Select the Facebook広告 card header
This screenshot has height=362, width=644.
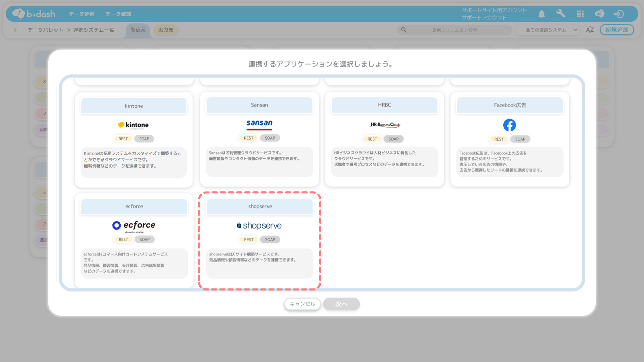pyautogui.click(x=510, y=105)
